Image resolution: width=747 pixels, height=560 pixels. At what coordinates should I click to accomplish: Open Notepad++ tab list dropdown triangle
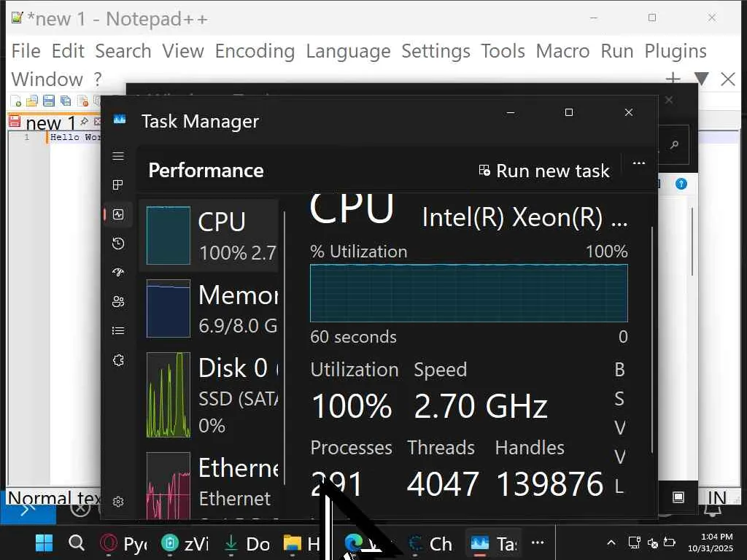coord(701,79)
